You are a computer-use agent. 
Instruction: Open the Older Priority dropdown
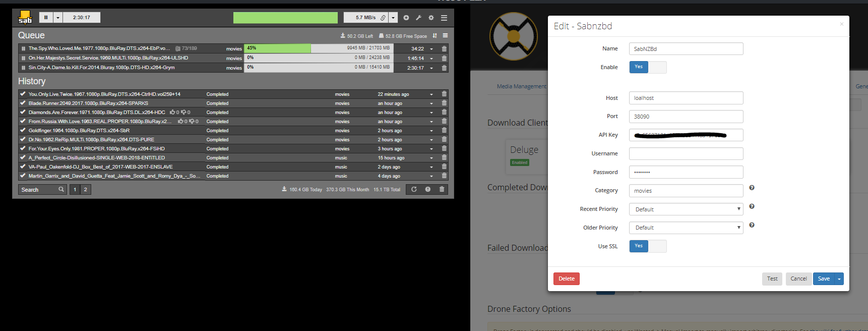[686, 228]
